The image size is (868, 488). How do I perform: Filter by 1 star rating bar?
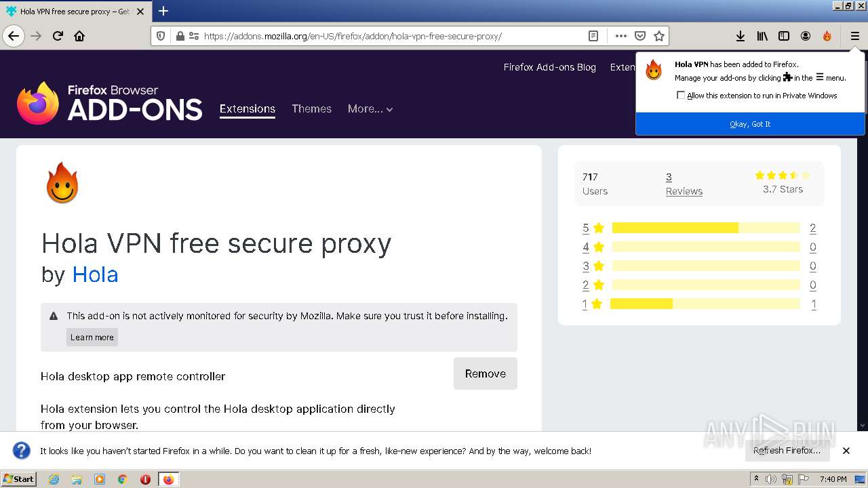706,304
